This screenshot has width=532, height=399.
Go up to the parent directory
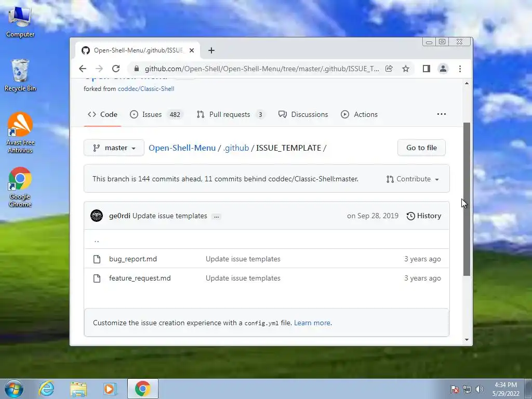97,240
